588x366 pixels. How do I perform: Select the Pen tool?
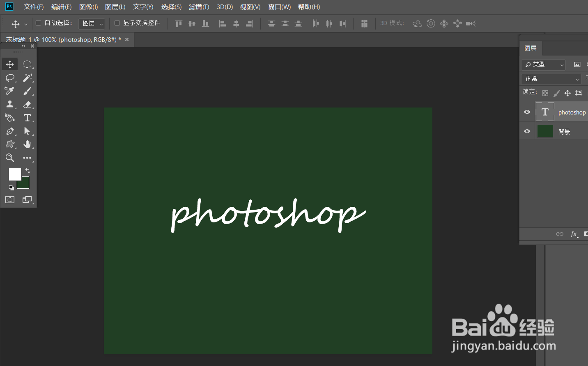10,131
